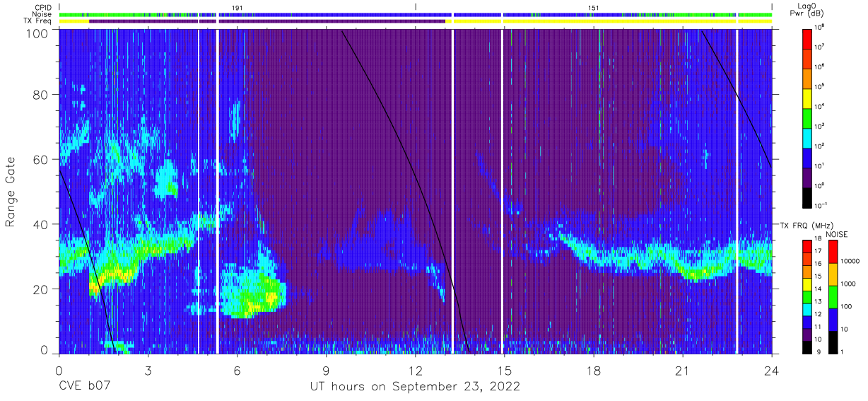Click the 'NOISE' legend title
868x401 pixels.
tap(836, 233)
